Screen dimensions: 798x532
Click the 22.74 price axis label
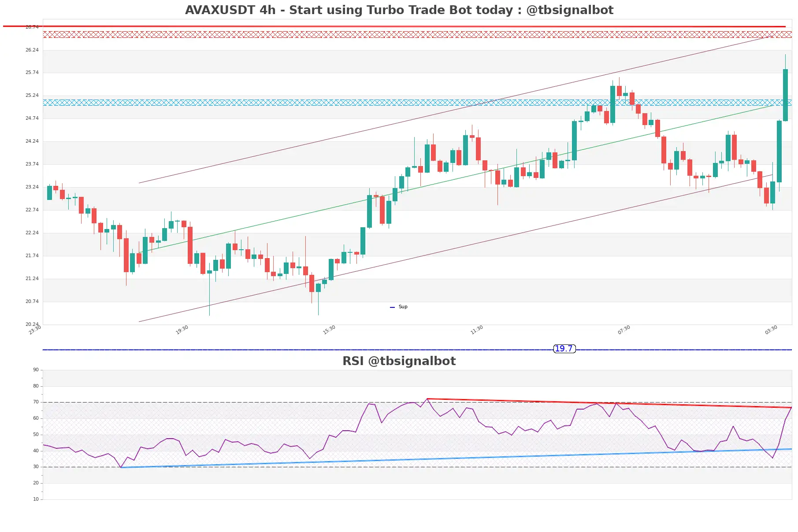[32, 210]
